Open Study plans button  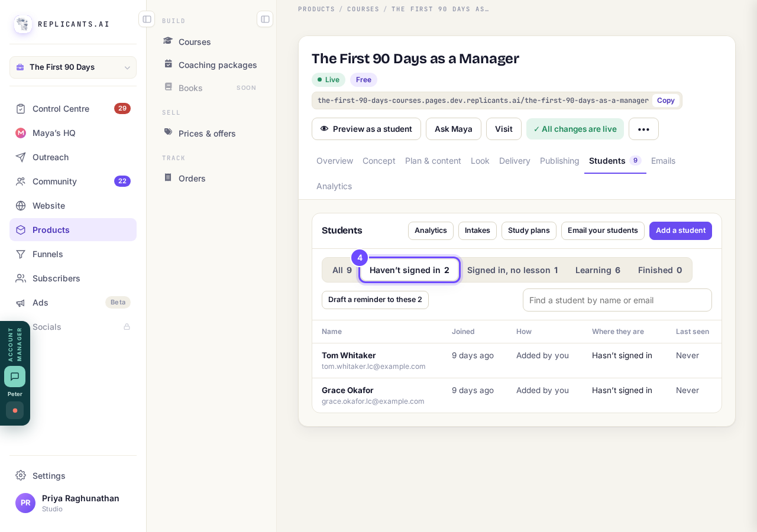tap(529, 231)
